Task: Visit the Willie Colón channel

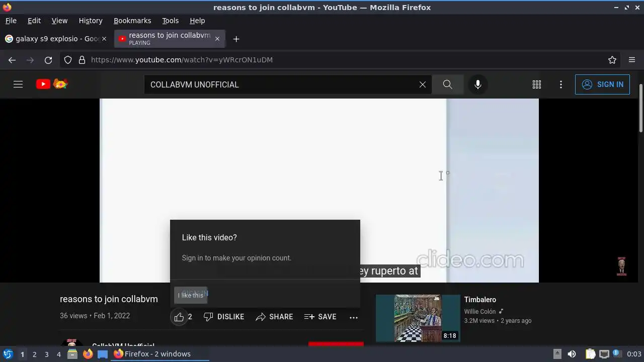Action: point(480,312)
